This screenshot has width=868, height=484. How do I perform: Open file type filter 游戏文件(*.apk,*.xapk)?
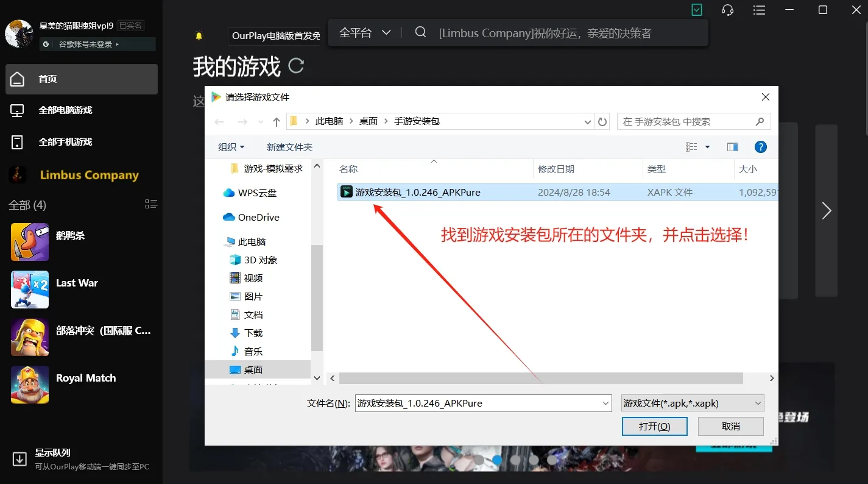tap(693, 403)
